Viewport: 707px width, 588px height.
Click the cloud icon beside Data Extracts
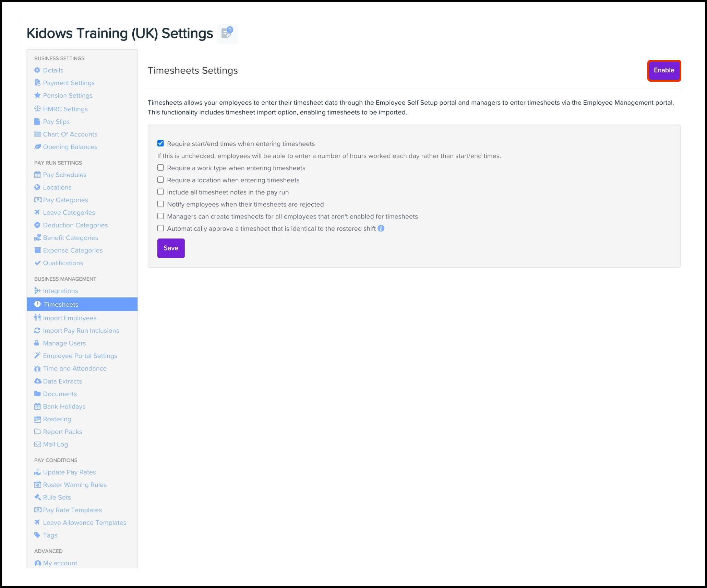38,381
